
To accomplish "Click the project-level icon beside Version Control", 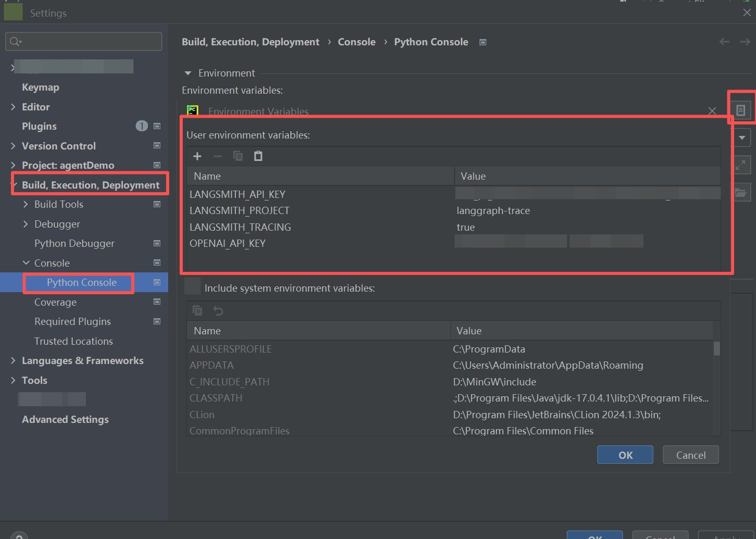I will click(157, 146).
